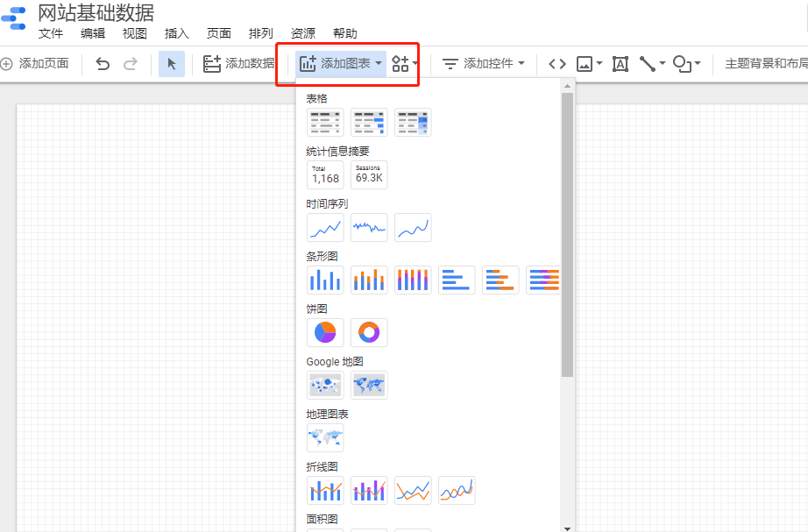This screenshot has height=532, width=808.
Task: Insert a vertical column chart
Action: tap(325, 280)
